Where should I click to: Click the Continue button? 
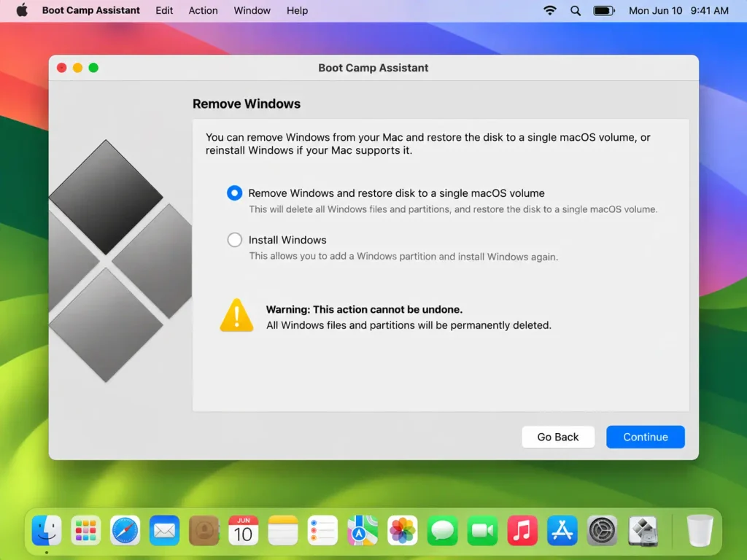point(645,437)
